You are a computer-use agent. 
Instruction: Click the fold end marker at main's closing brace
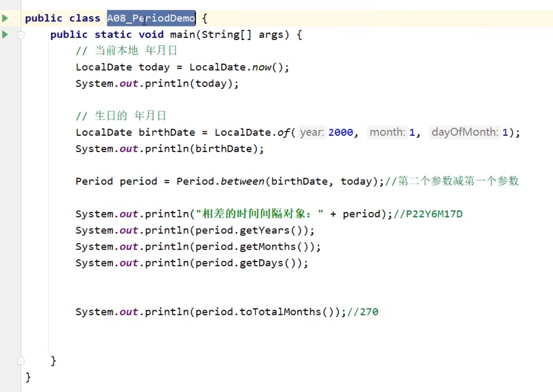pos(21,360)
